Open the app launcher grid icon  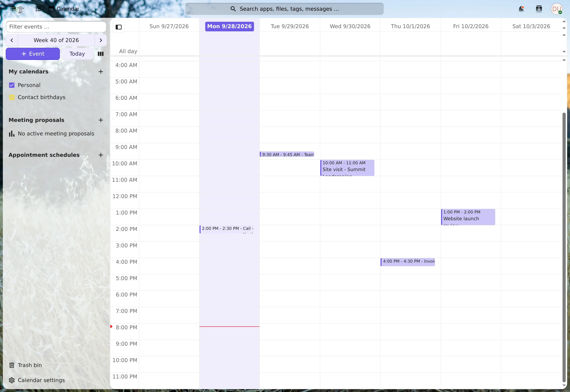pos(38,9)
